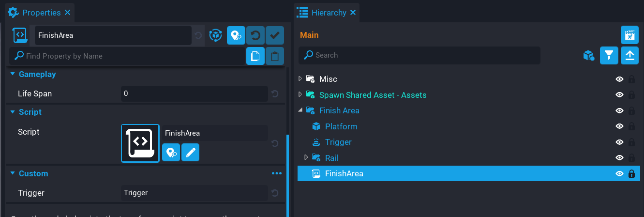644x217 pixels.
Task: Select the Hierarchy tab
Action: pyautogui.click(x=329, y=13)
